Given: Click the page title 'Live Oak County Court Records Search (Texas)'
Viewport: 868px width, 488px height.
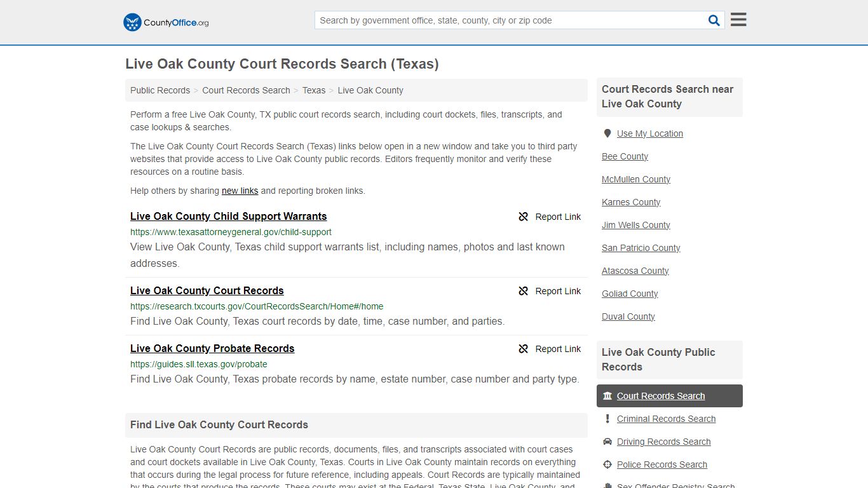Looking at the screenshot, I should point(282,64).
